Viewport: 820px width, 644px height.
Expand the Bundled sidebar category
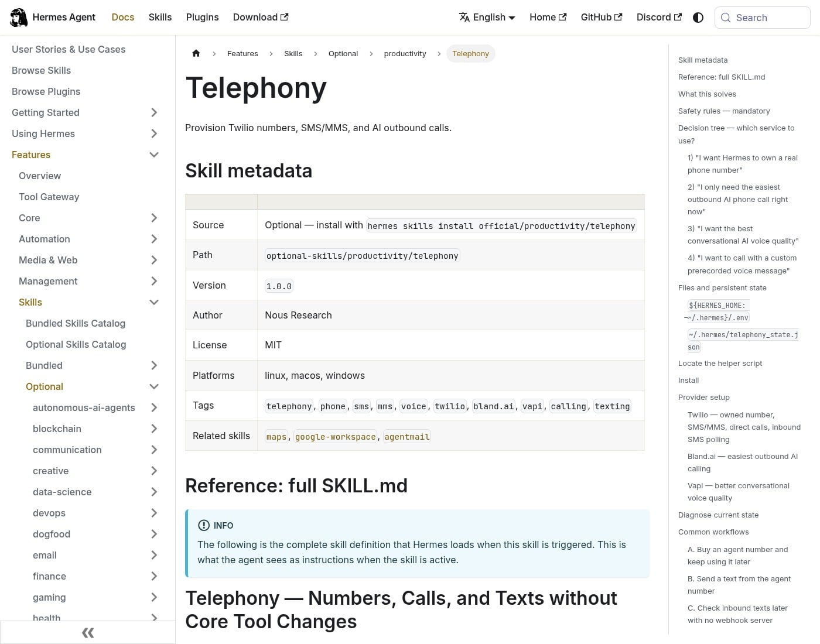pos(154,365)
